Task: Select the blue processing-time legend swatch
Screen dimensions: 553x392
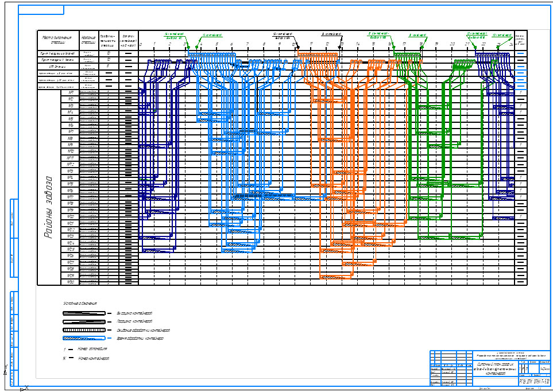Action: point(85,339)
